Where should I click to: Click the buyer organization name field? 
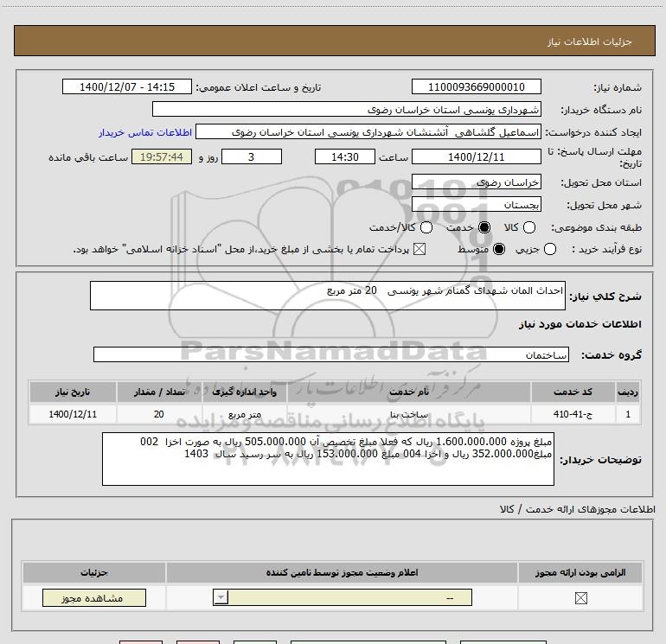coord(347,109)
